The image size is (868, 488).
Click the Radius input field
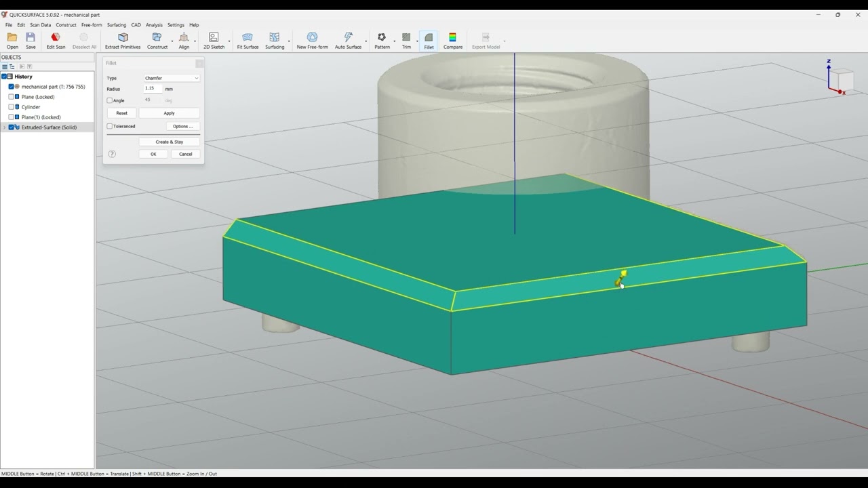[x=153, y=88]
